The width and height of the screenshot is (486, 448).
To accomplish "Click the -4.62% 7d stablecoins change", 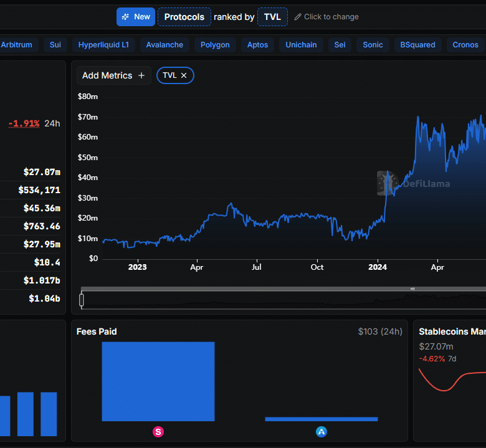I will tap(437, 359).
